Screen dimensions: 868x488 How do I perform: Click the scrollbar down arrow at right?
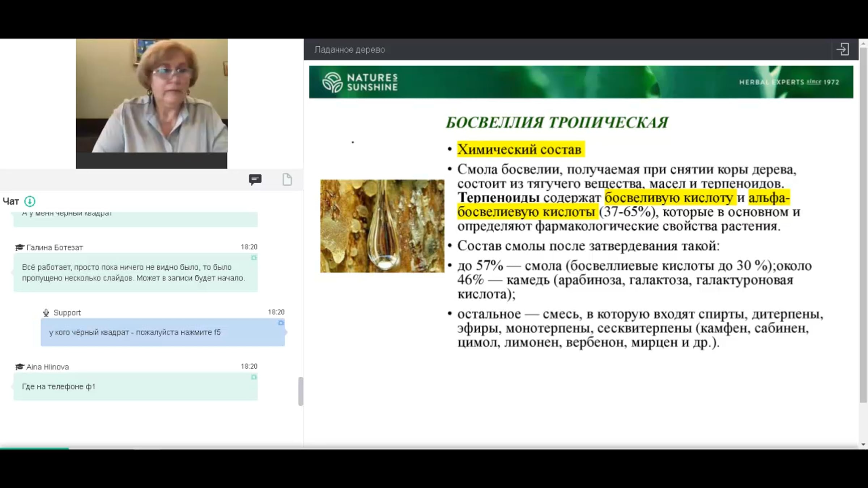pyautogui.click(x=863, y=445)
